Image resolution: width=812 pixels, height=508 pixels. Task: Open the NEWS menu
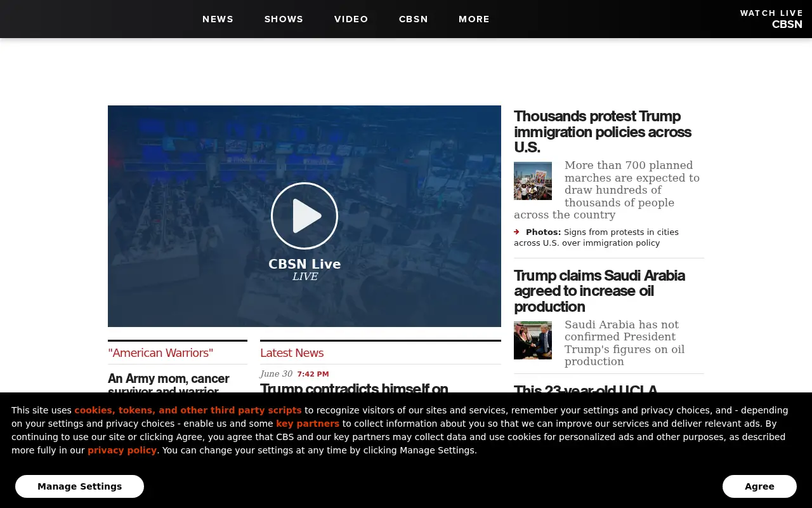pyautogui.click(x=218, y=19)
